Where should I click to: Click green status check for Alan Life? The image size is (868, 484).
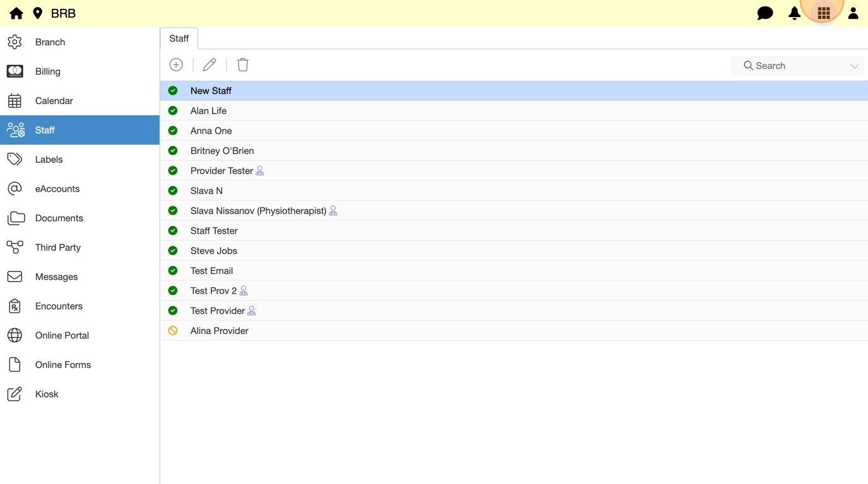[x=173, y=111]
